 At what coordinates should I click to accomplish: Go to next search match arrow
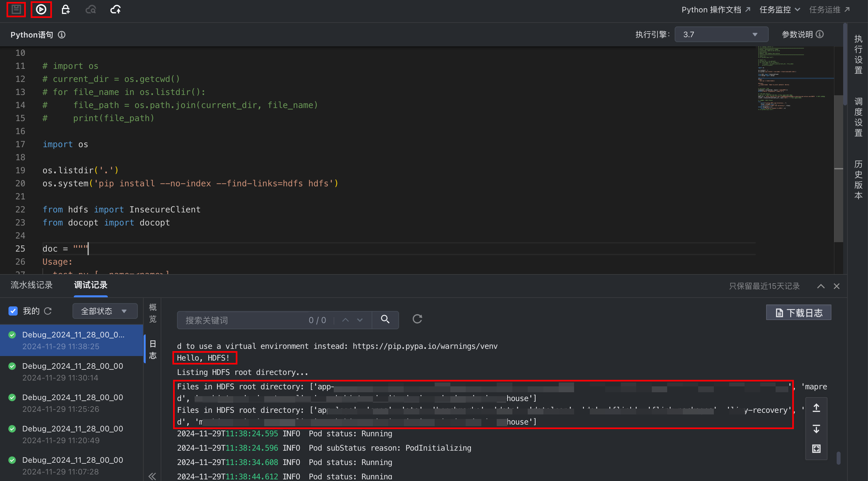[x=360, y=320]
